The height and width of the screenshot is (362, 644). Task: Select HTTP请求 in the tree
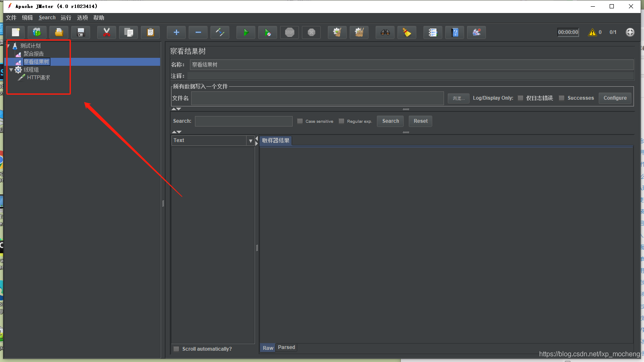pyautogui.click(x=39, y=78)
